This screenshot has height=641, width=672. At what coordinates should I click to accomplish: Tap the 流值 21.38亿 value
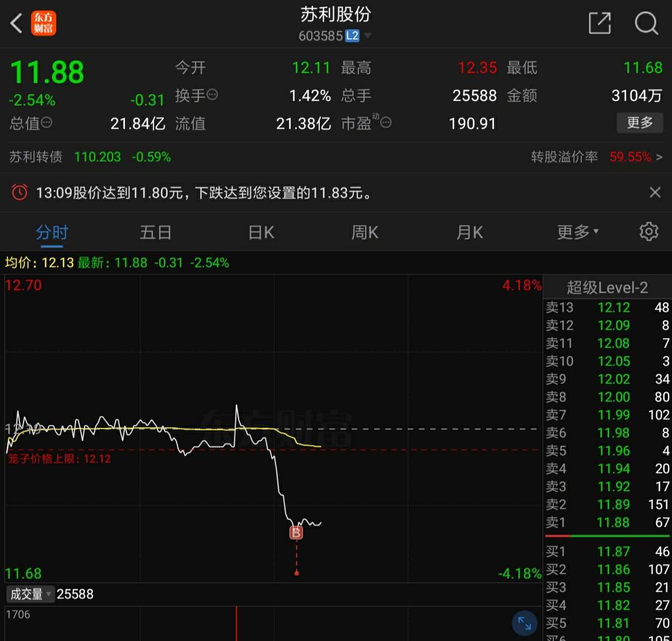304,123
